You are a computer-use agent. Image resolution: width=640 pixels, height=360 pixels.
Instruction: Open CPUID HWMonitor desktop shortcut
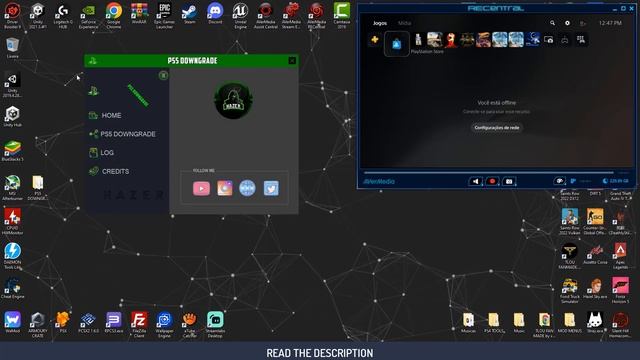click(12, 222)
